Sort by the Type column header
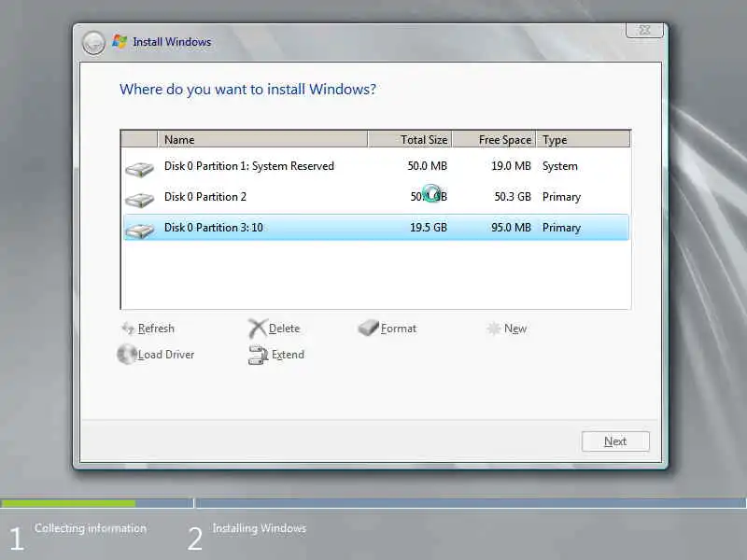 [583, 139]
